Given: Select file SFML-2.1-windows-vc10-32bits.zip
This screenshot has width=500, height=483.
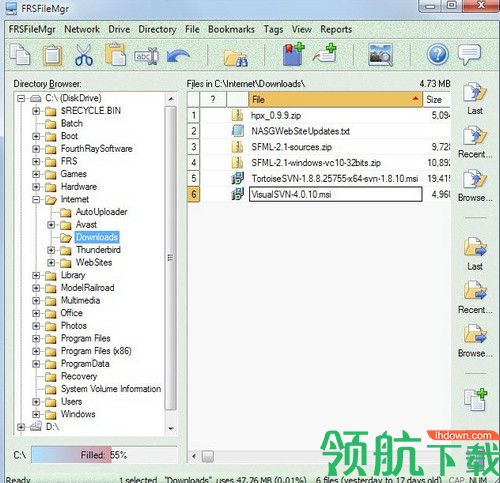Looking at the screenshot, I should point(316,163).
